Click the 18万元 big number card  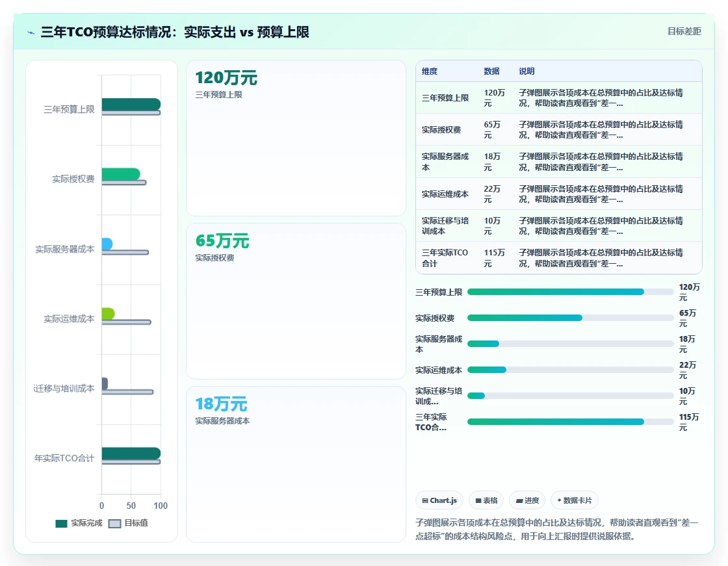coord(296,465)
